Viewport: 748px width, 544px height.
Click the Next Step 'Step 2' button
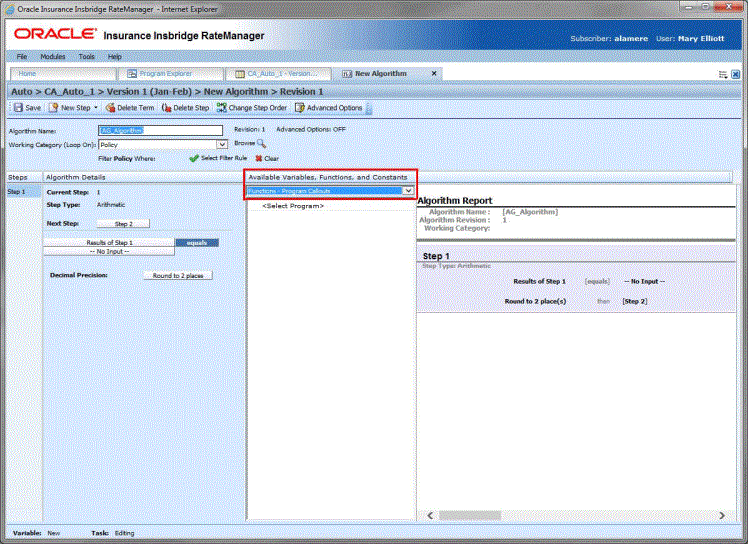click(123, 224)
